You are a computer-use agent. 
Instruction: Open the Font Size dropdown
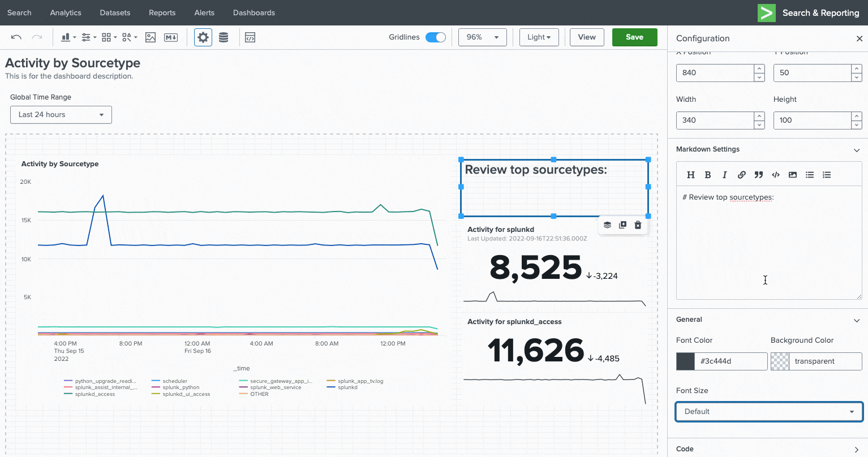coord(768,411)
